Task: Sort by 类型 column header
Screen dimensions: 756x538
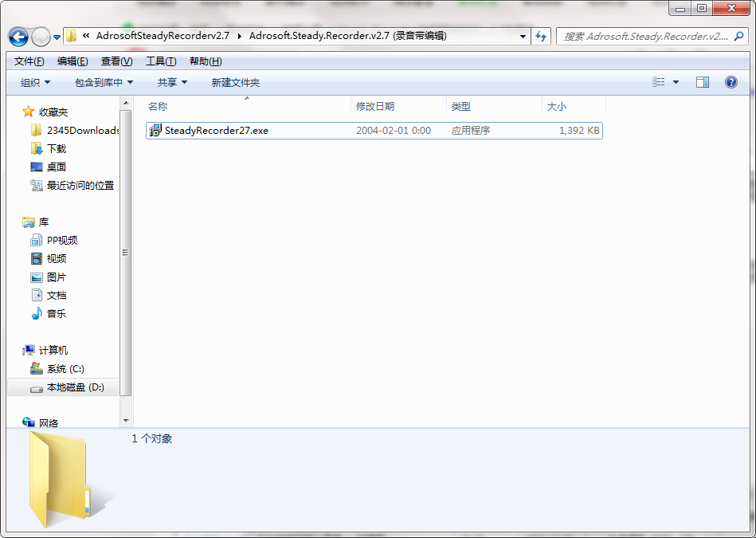Action: pyautogui.click(x=494, y=106)
